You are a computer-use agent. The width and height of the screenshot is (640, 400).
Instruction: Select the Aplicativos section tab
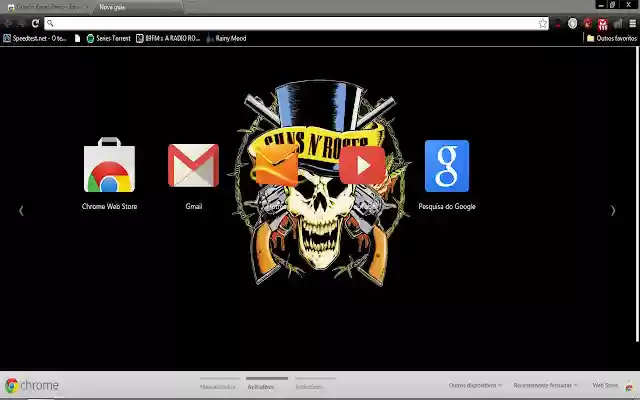[267, 385]
